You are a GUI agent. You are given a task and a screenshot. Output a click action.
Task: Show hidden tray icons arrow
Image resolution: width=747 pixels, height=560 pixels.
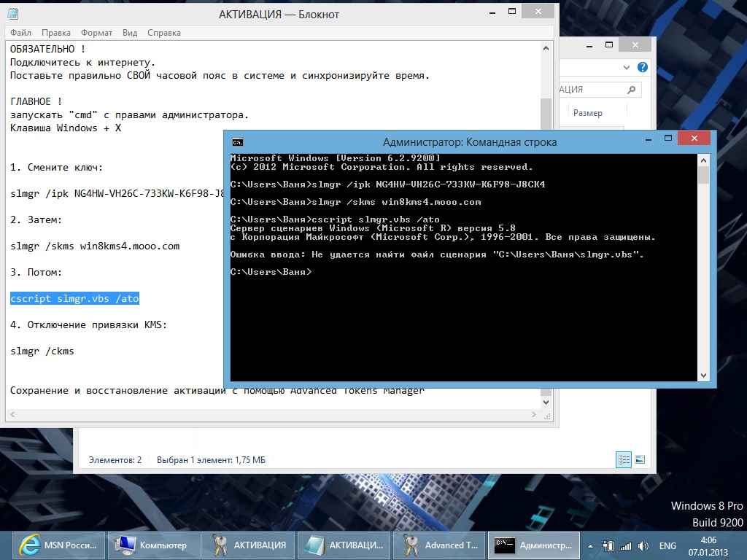click(591, 546)
